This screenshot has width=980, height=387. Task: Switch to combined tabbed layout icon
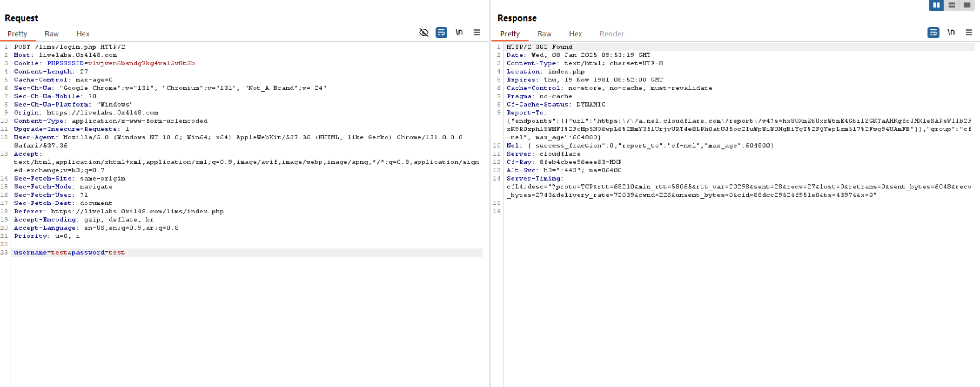[967, 5]
